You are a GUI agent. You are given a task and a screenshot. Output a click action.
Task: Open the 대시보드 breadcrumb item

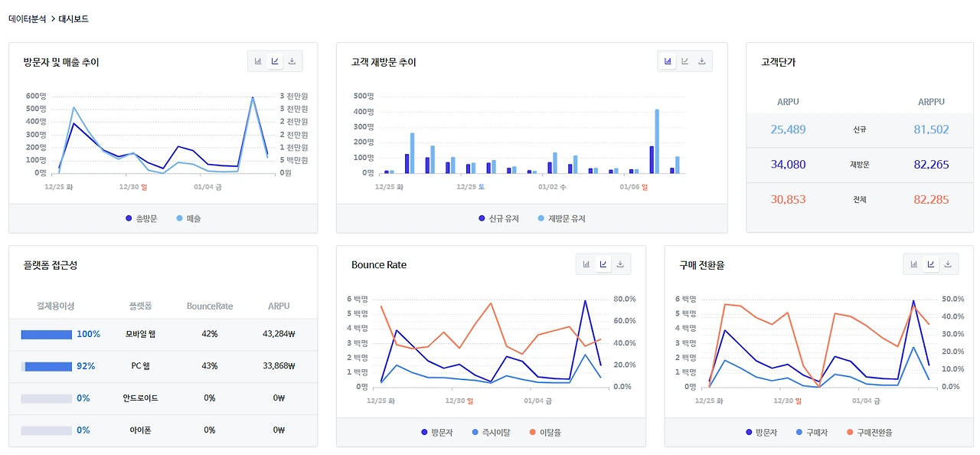[x=73, y=18]
